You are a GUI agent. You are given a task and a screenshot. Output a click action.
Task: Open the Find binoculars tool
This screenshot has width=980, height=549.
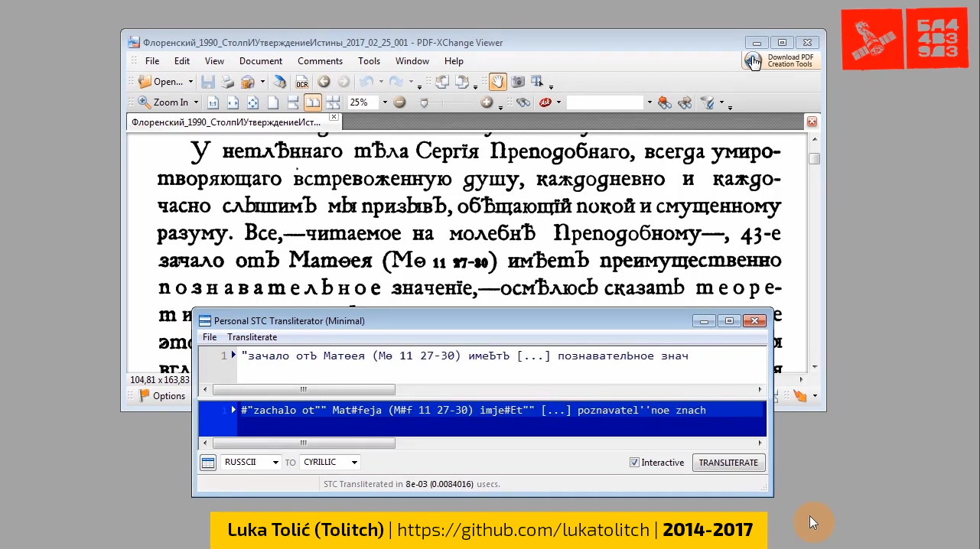(523, 102)
